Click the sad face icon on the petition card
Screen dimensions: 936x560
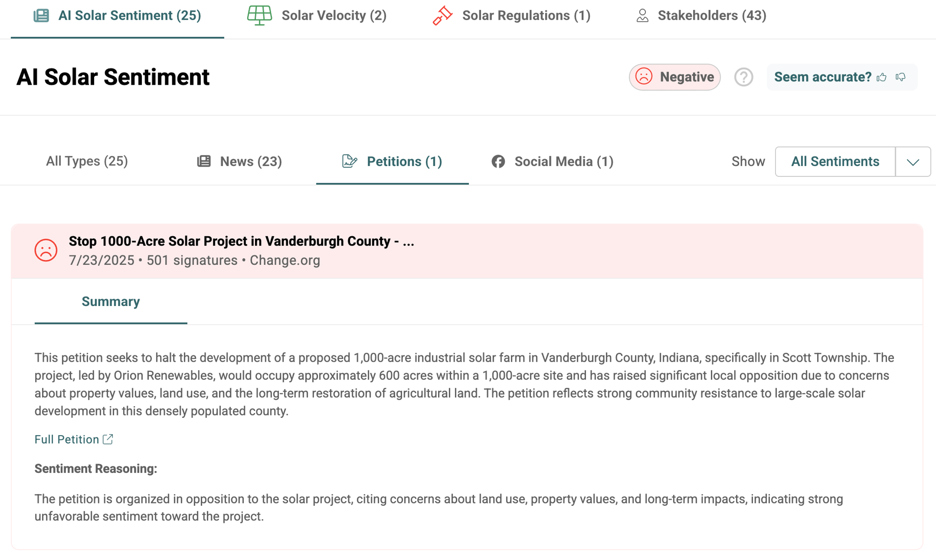click(45, 250)
